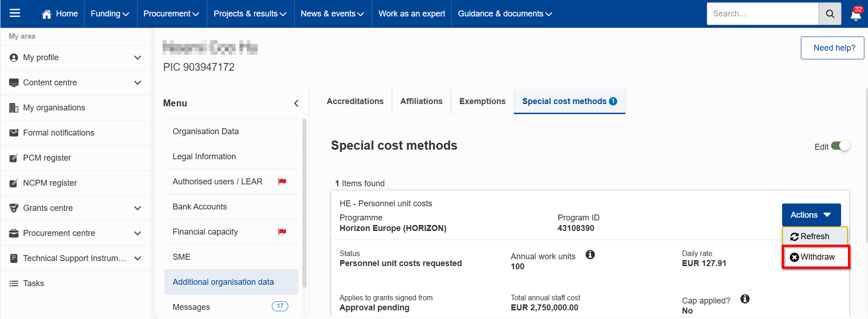Open the hamburger menu icon
868x319 pixels.
point(15,13)
